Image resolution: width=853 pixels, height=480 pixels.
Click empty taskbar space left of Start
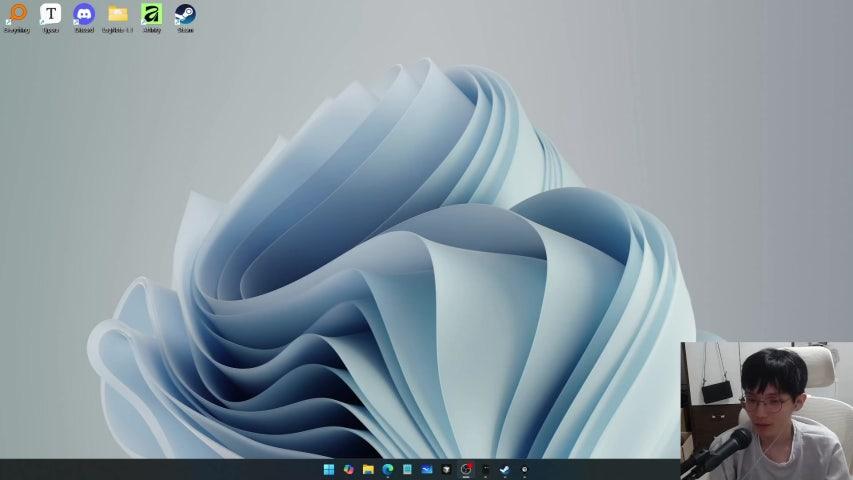tap(150, 469)
